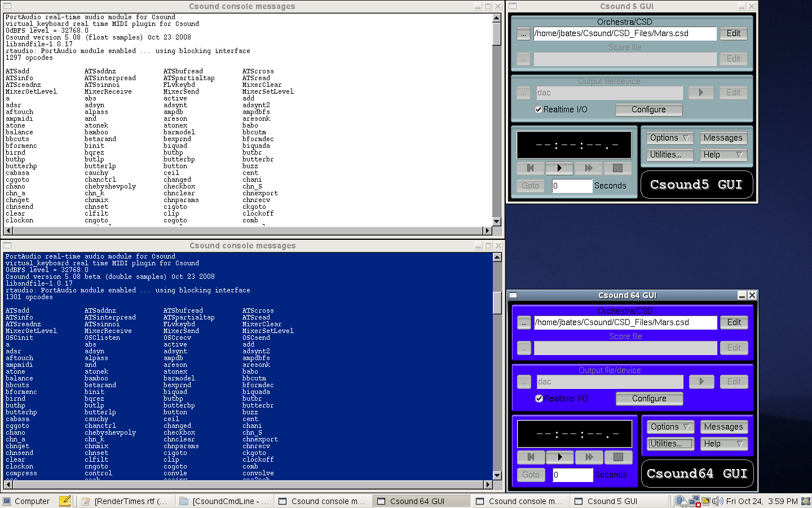Click the rewind-to-start button in Csound 5 GUI
Image resolution: width=812 pixels, height=508 pixels.
(530, 168)
